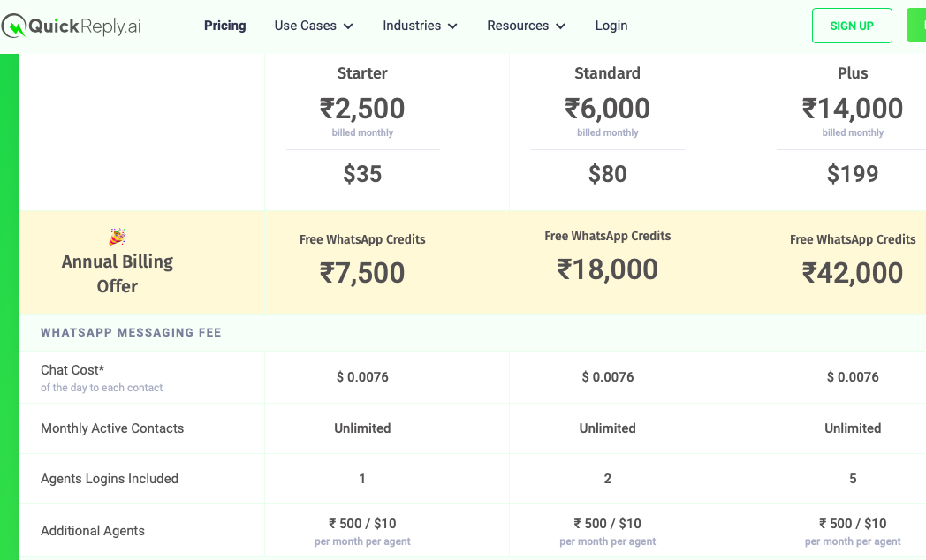
Task: Click the Starter ₹2,500 monthly price
Action: pyautogui.click(x=362, y=109)
